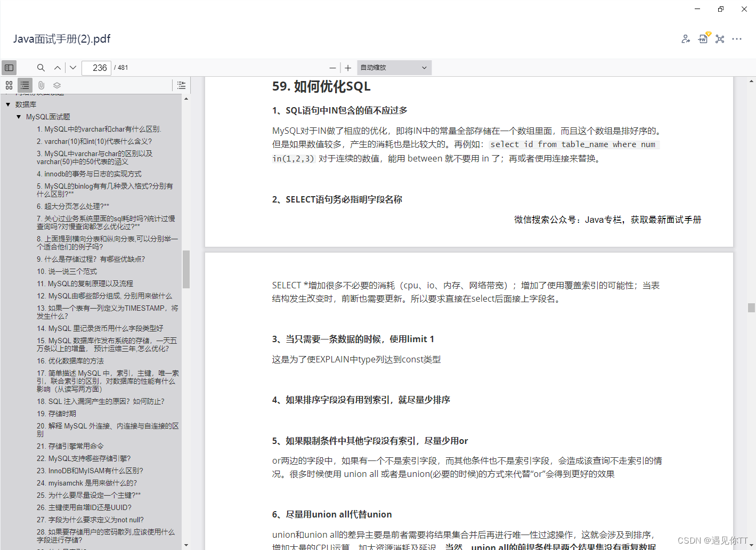Click the page number field showing 236
Screen dimensions: 756x550
coord(96,68)
